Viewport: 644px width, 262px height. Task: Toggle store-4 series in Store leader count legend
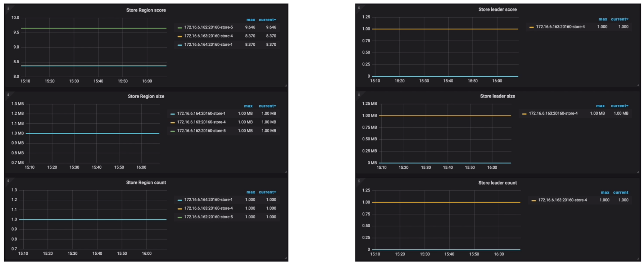point(562,200)
